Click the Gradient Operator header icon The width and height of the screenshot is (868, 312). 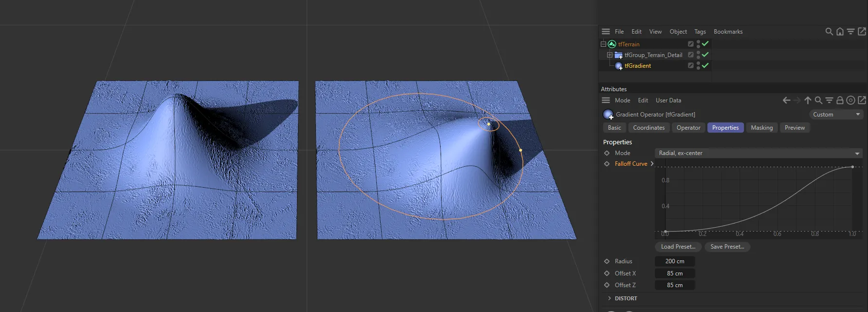pyautogui.click(x=608, y=115)
